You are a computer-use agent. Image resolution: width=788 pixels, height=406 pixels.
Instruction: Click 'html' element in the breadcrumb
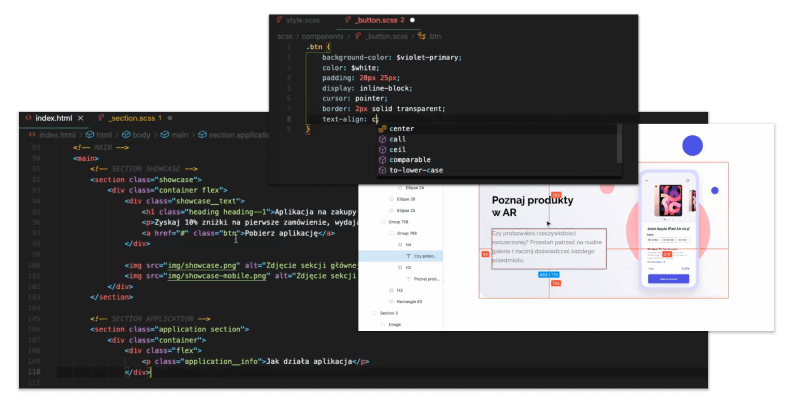pos(104,135)
